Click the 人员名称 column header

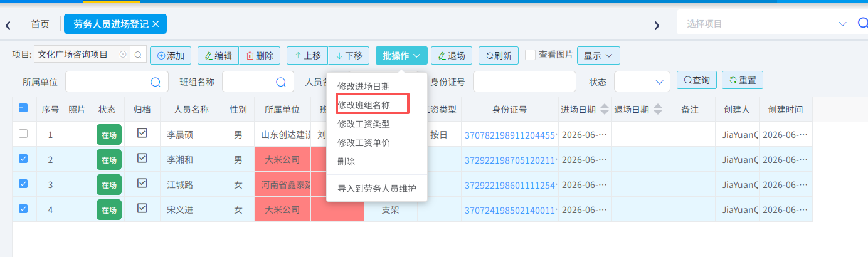[191, 110]
